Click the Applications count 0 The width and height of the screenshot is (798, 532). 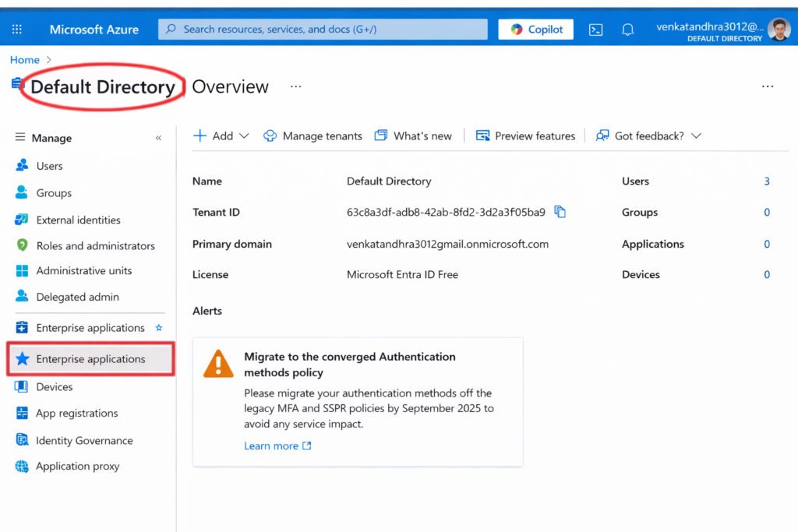[x=767, y=244]
